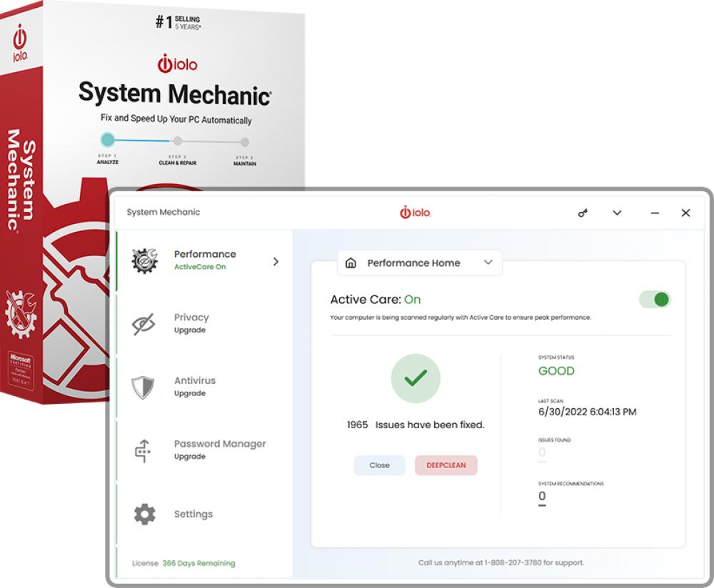Switch to the Antivirus section

click(194, 380)
